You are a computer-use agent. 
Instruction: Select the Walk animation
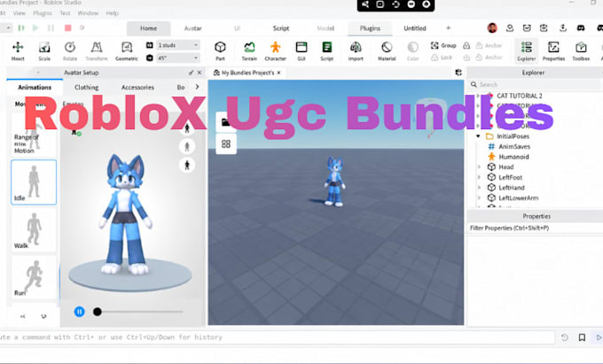click(34, 229)
